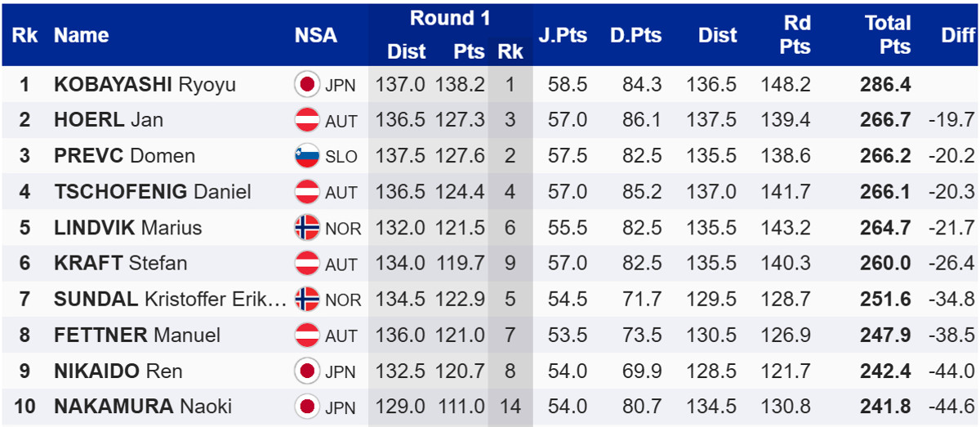Screen dimensions: 980x427
Task: Click Kobayashi's total points 286.4
Action: pos(885,84)
